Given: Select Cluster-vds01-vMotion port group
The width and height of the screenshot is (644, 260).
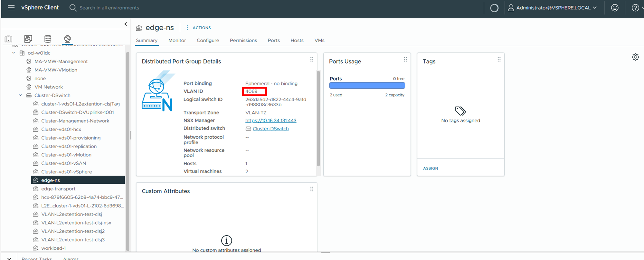Looking at the screenshot, I should (66, 155).
